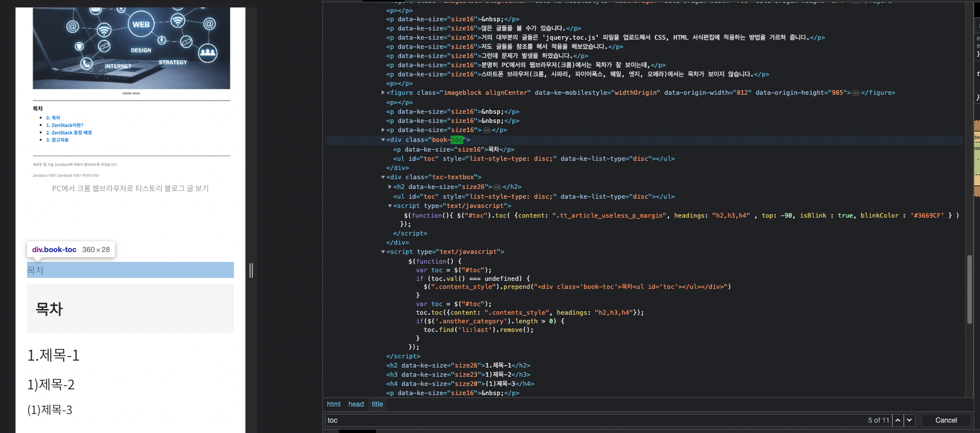This screenshot has height=433, width=980.
Task: Select the '저도 글들을 참조를 해서' line
Action: 505,47
